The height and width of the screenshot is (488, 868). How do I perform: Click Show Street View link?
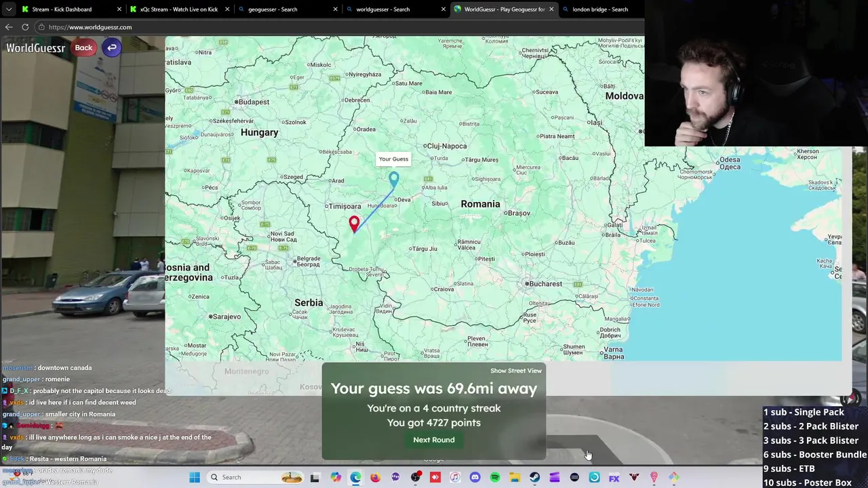pos(516,371)
